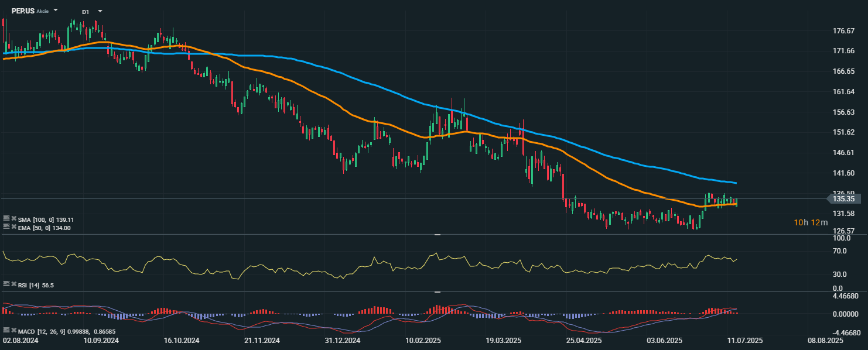The image size is (868, 350).
Task: Remove the MACD indicator
Action: [x=14, y=331]
